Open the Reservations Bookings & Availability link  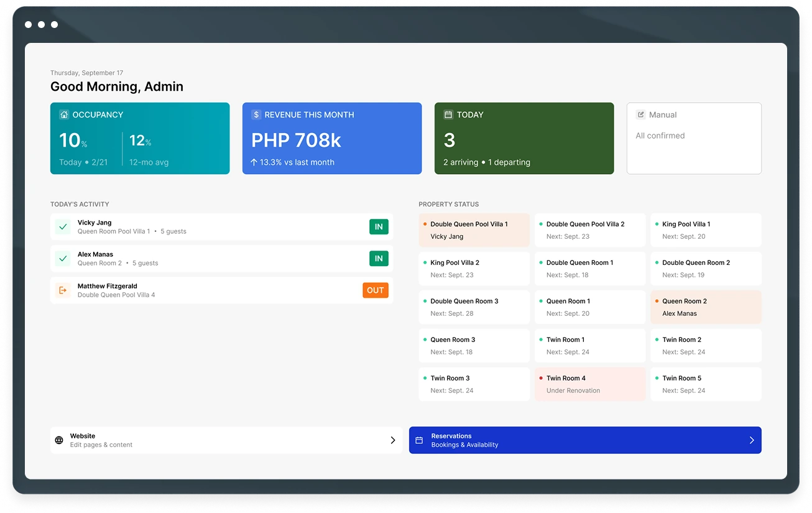coord(585,440)
